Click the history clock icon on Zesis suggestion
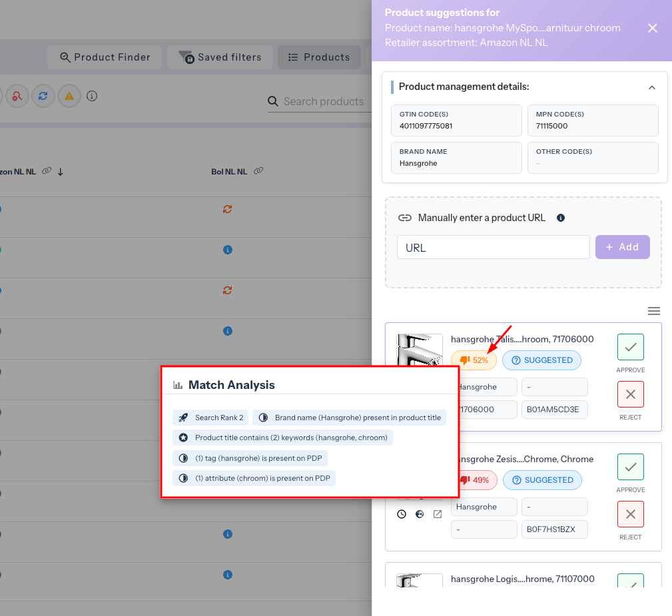 pos(402,514)
